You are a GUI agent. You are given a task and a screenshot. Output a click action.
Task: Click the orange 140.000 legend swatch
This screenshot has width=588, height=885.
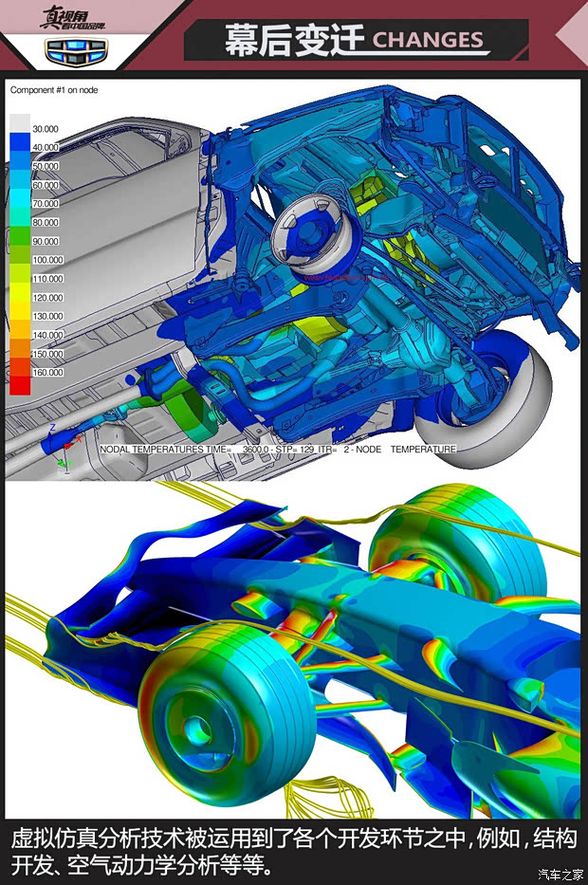tap(19, 330)
